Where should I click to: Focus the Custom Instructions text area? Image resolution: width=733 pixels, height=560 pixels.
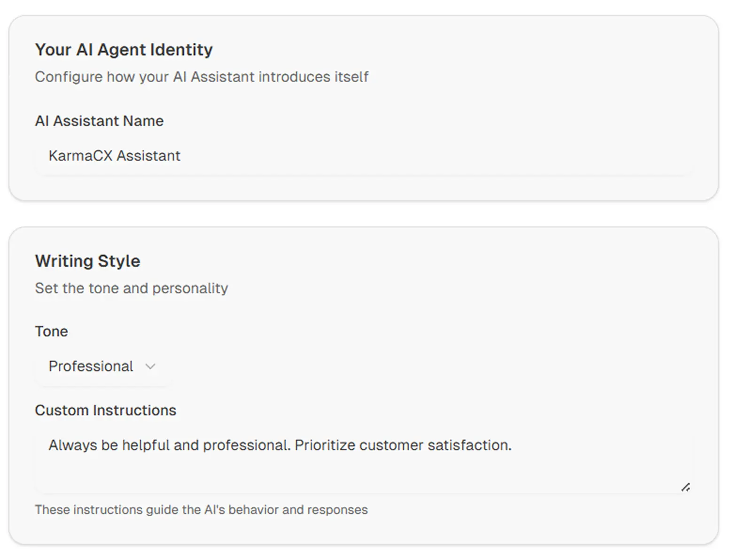364,463
